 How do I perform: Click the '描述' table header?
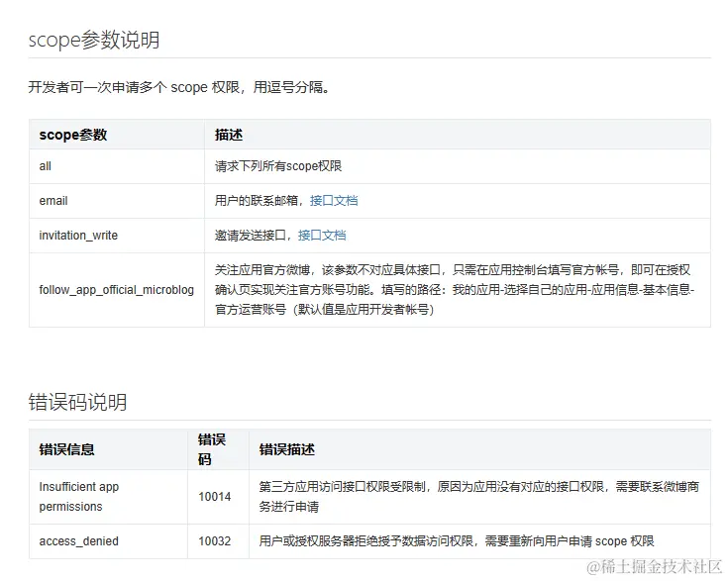pos(458,135)
